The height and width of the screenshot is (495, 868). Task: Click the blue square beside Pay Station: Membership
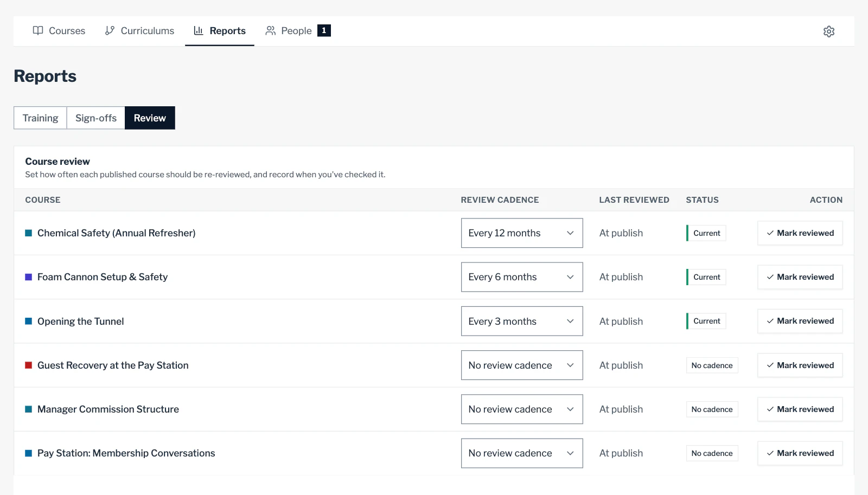[29, 453]
